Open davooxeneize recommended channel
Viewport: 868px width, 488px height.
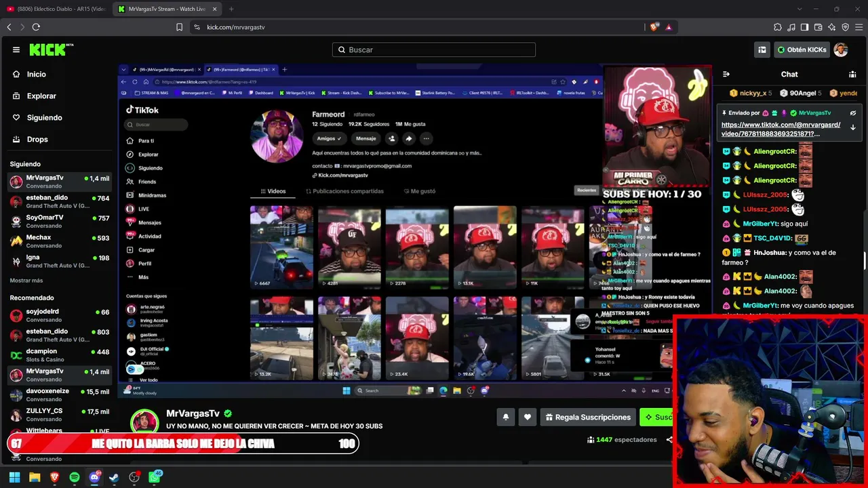(59, 394)
